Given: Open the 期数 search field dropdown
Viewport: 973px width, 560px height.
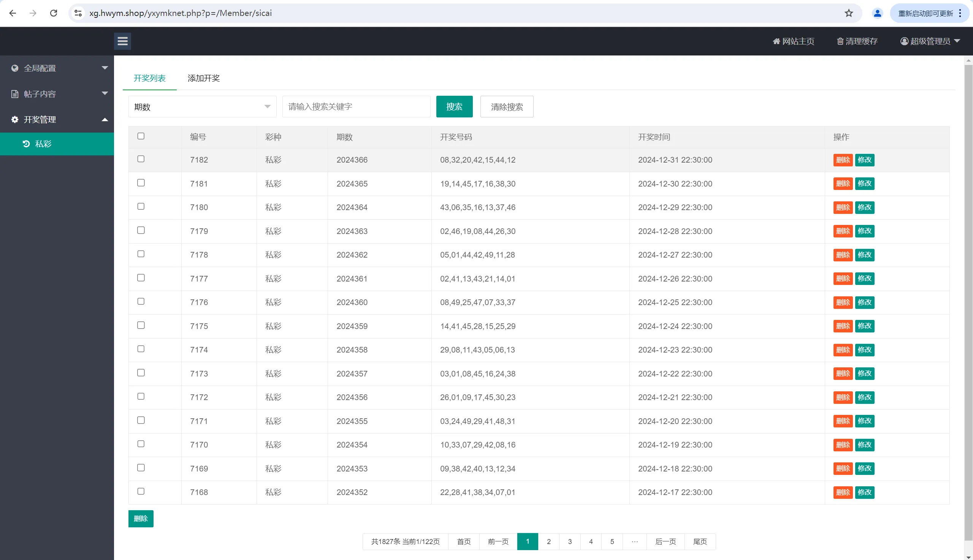Looking at the screenshot, I should click(x=202, y=106).
